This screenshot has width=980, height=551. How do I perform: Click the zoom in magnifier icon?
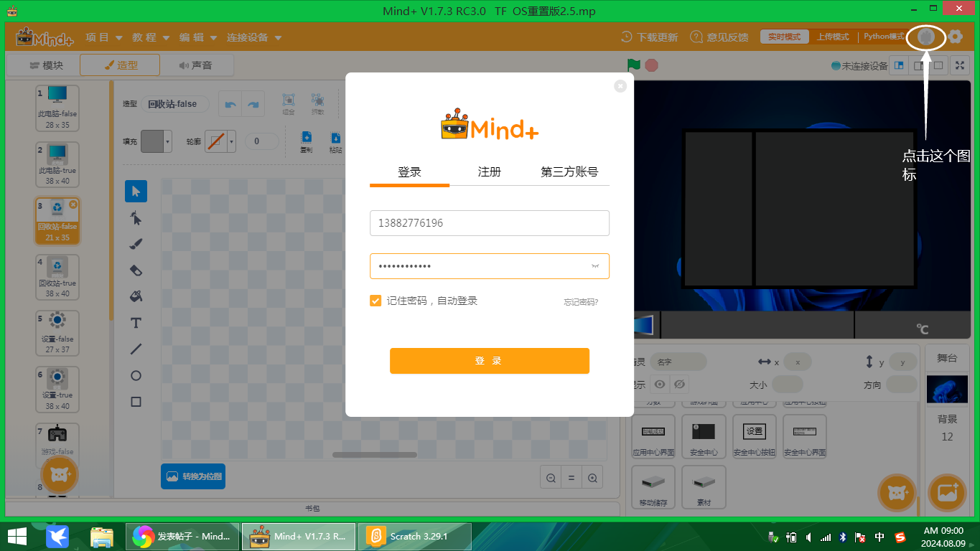[592, 478]
